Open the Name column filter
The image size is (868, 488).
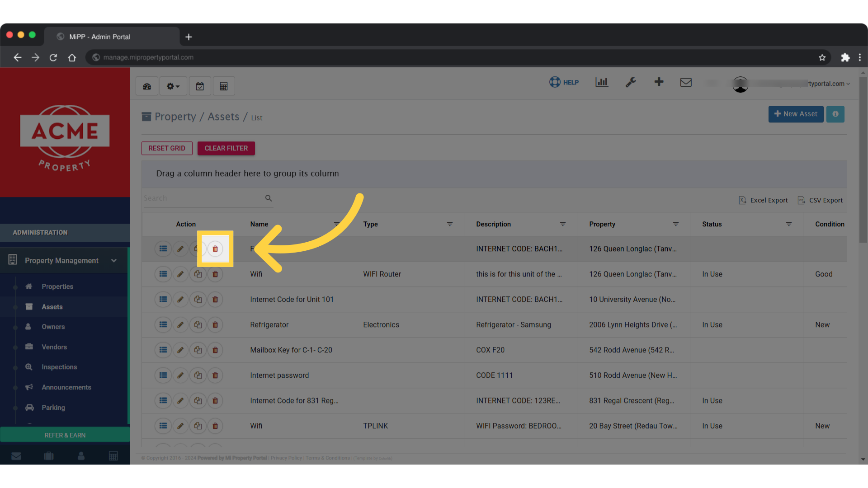pyautogui.click(x=337, y=224)
